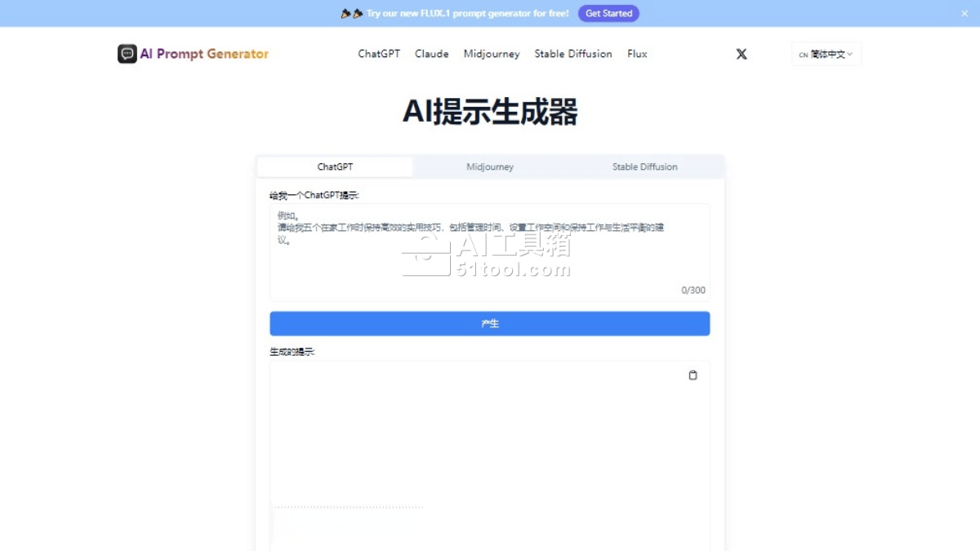Image resolution: width=980 pixels, height=551 pixels.
Task: Select Stable Diffusion in the top navigation
Action: point(573,54)
